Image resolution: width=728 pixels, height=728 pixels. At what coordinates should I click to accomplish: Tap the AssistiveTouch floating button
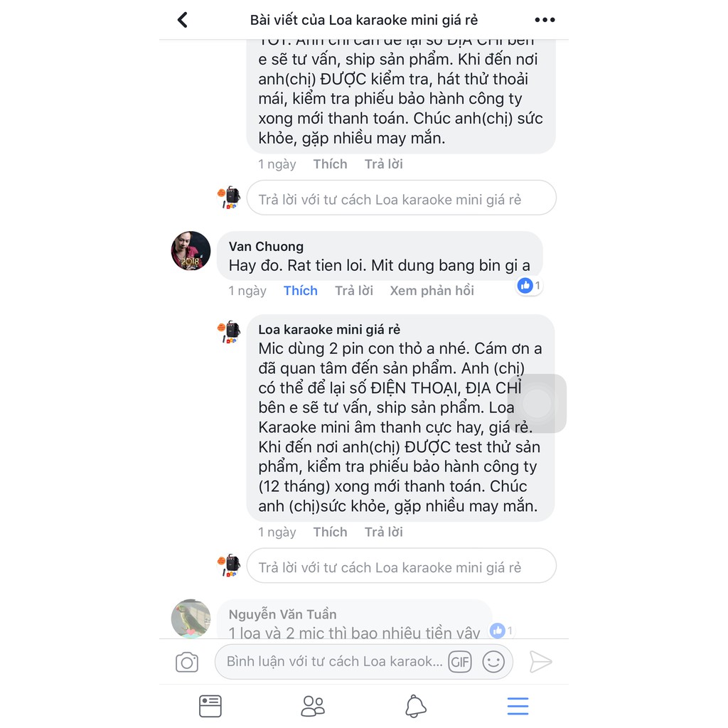point(537,404)
